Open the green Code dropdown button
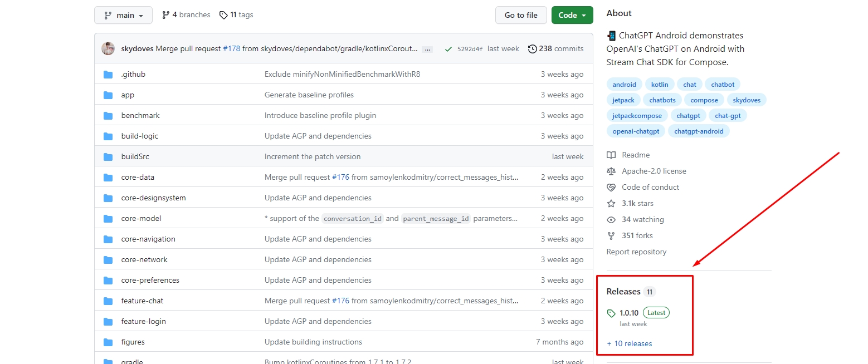 click(572, 15)
